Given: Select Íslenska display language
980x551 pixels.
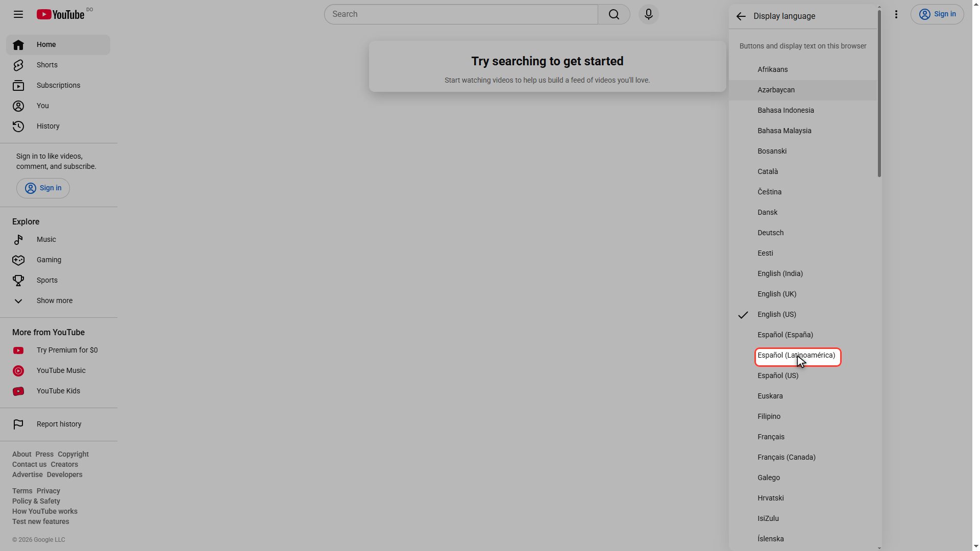Looking at the screenshot, I should coord(803,539).
